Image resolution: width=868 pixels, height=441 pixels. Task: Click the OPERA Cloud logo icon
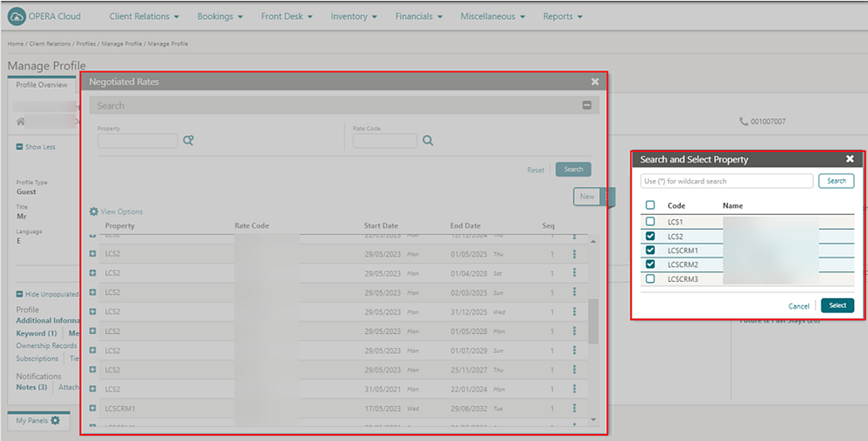click(x=17, y=17)
